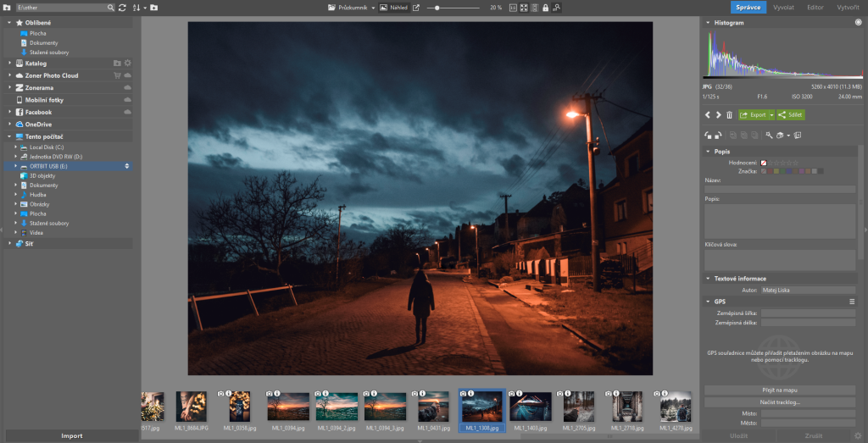The height and width of the screenshot is (443, 868).
Task: Set zoom to 1:1 actual size
Action: pyautogui.click(x=513, y=8)
